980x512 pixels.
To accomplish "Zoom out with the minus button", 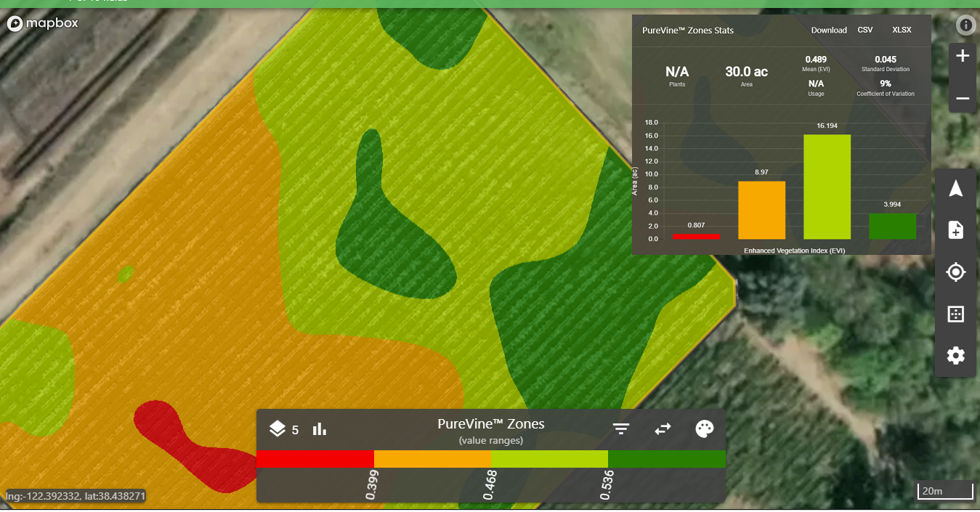I will (963, 98).
